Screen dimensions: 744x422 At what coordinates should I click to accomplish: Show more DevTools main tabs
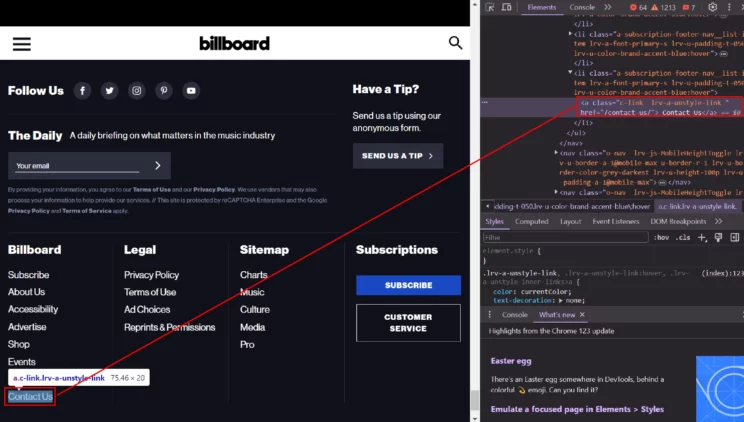(x=608, y=7)
